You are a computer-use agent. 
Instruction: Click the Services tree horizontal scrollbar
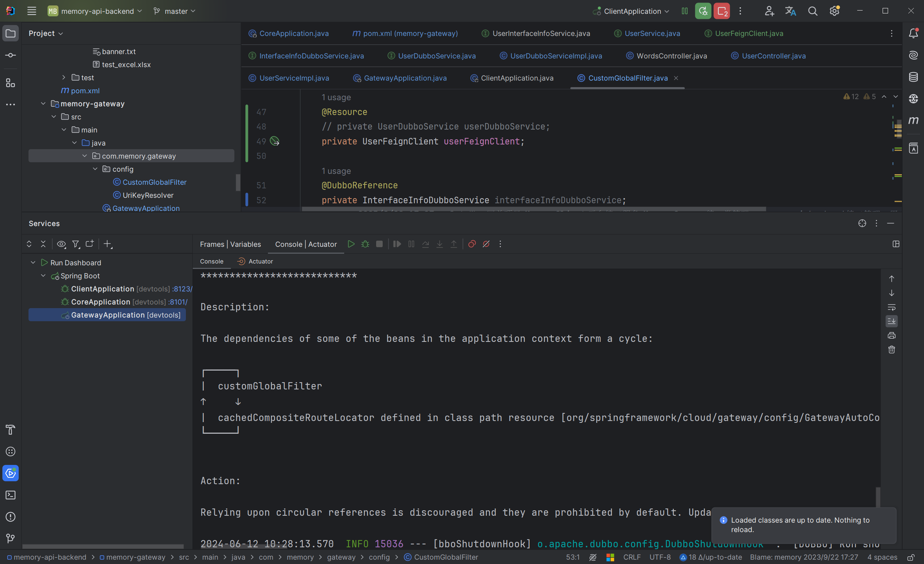pos(103,546)
